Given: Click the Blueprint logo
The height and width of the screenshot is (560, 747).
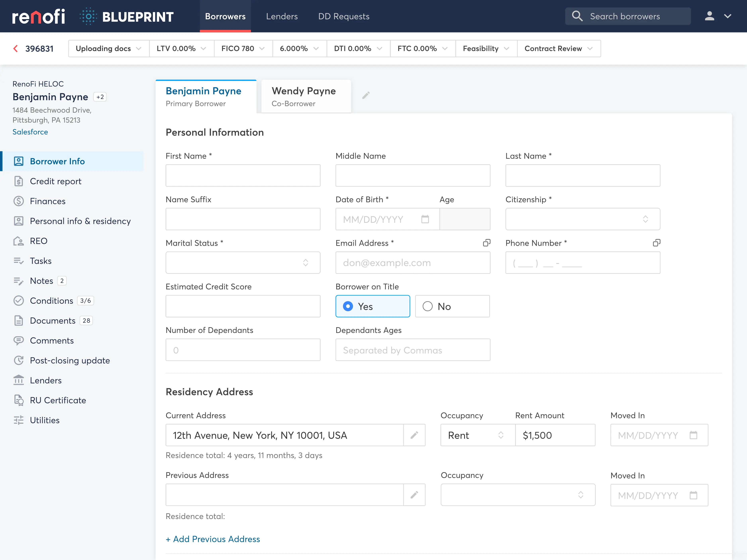Looking at the screenshot, I should click(x=126, y=17).
